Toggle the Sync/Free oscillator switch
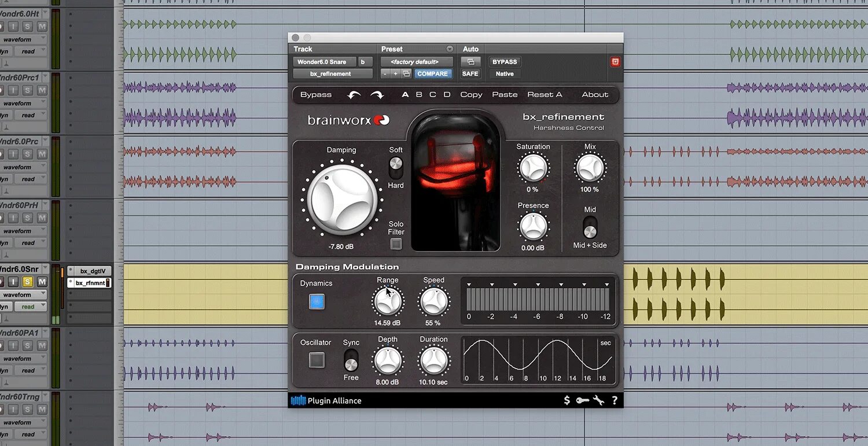Image resolution: width=868 pixels, height=446 pixels. tap(351, 360)
